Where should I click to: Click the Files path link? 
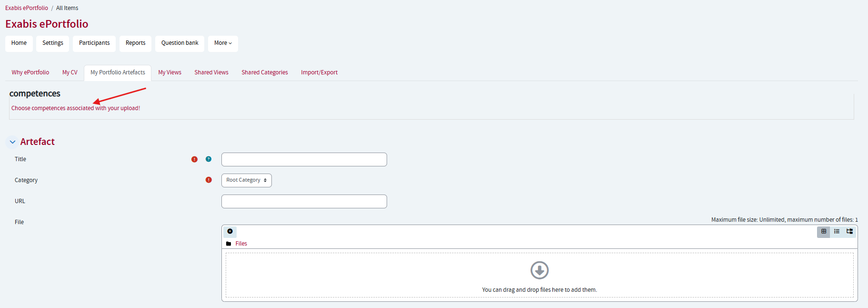pos(241,244)
